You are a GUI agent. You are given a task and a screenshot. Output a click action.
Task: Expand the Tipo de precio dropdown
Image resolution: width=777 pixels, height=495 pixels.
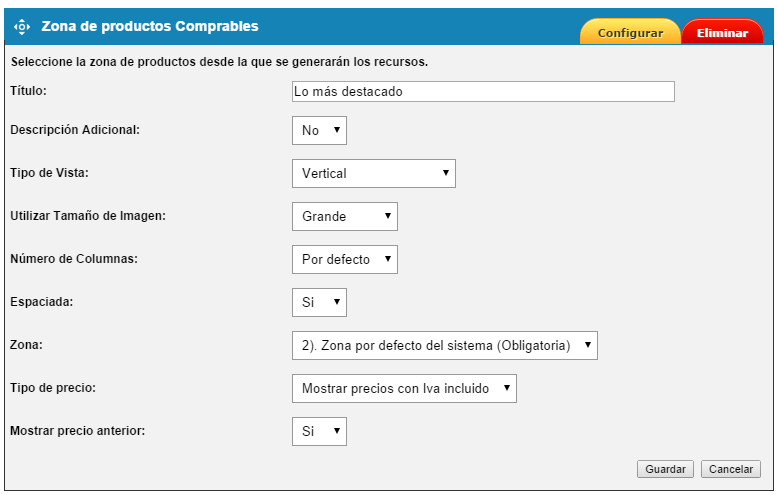(x=404, y=388)
